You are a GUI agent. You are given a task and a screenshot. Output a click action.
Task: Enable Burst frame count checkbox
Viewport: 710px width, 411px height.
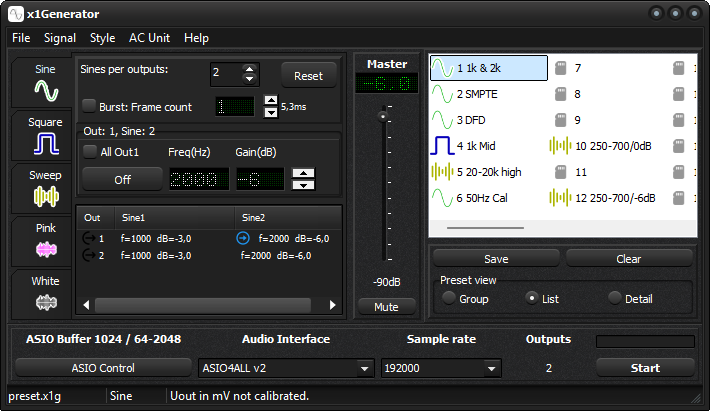pyautogui.click(x=90, y=105)
